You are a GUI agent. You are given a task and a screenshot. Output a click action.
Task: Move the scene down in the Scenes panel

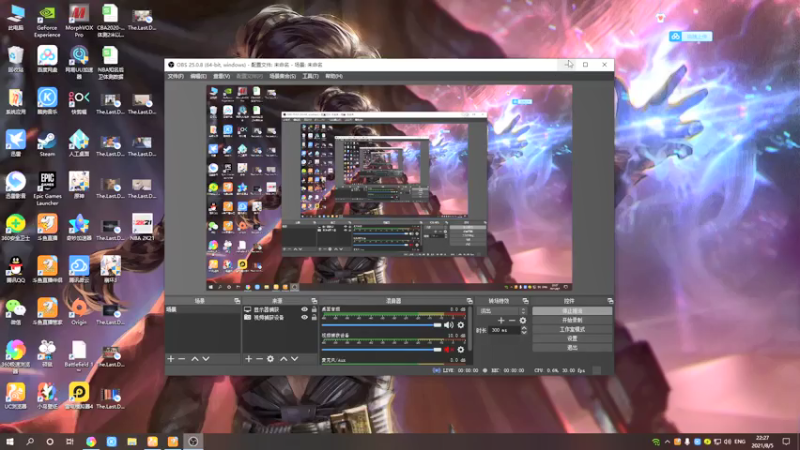point(206,359)
